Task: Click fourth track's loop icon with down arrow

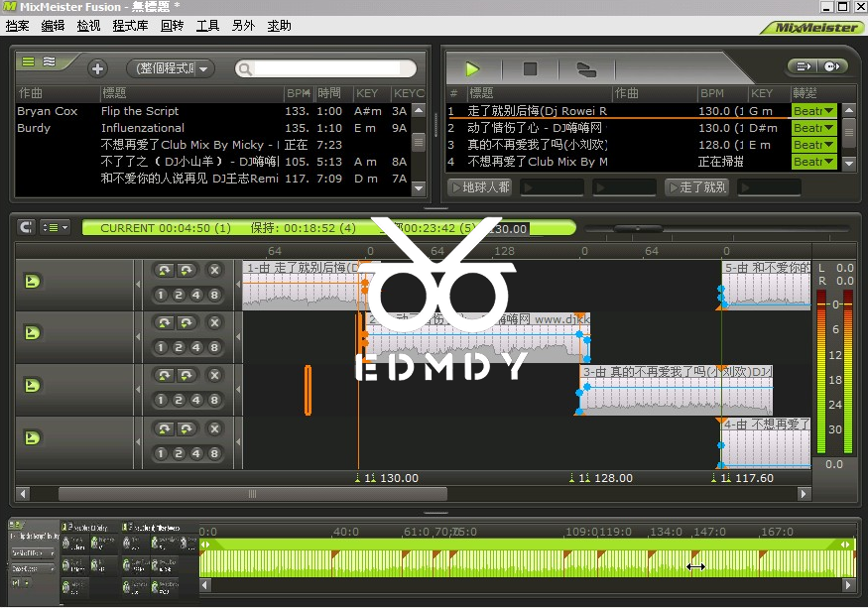Action: tap(186, 428)
